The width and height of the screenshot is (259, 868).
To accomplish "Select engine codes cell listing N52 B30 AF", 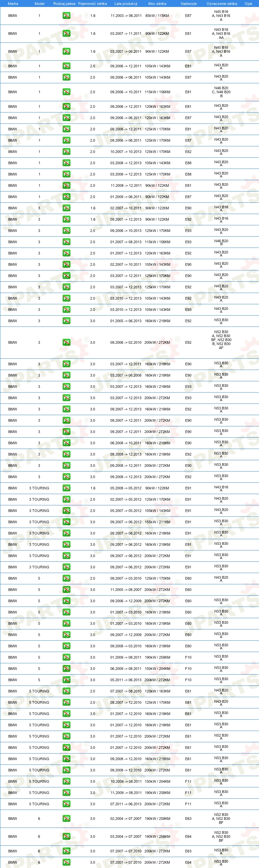I will (221, 340).
